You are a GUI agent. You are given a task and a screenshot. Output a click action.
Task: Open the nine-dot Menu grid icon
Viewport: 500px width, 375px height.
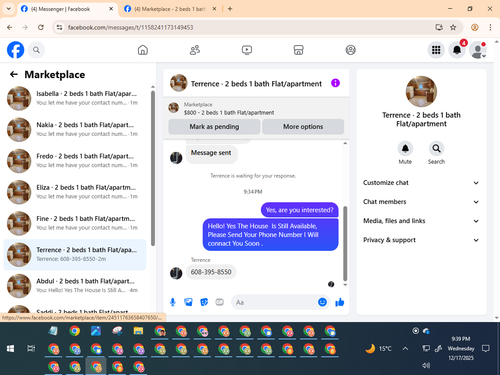pyautogui.click(x=436, y=50)
